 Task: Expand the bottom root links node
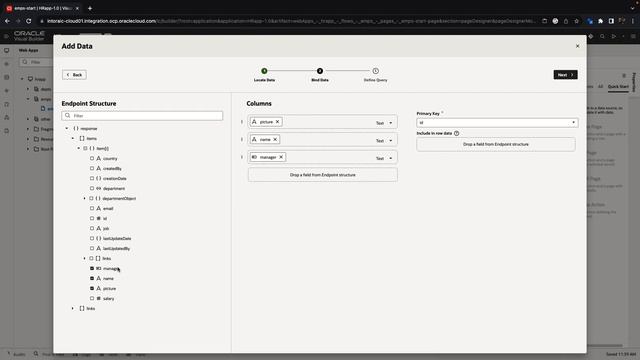pyautogui.click(x=73, y=309)
